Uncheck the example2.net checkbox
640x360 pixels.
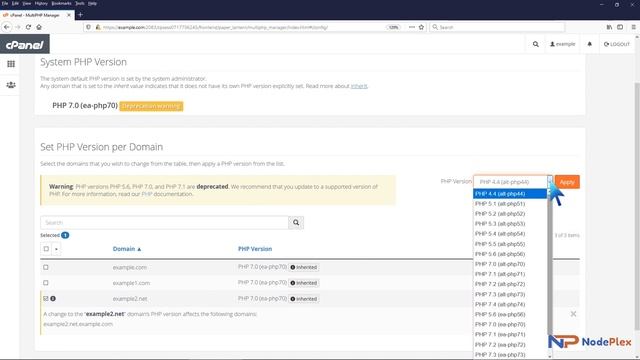tap(46, 298)
